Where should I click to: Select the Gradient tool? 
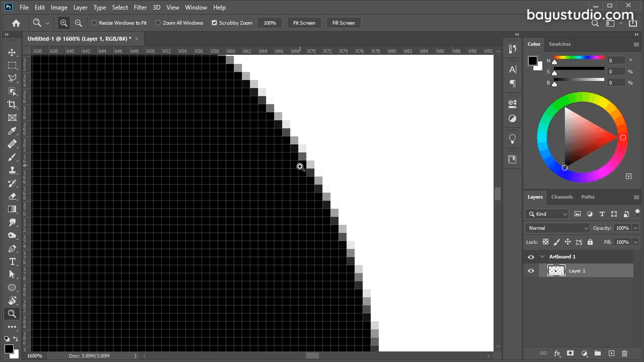[12, 209]
